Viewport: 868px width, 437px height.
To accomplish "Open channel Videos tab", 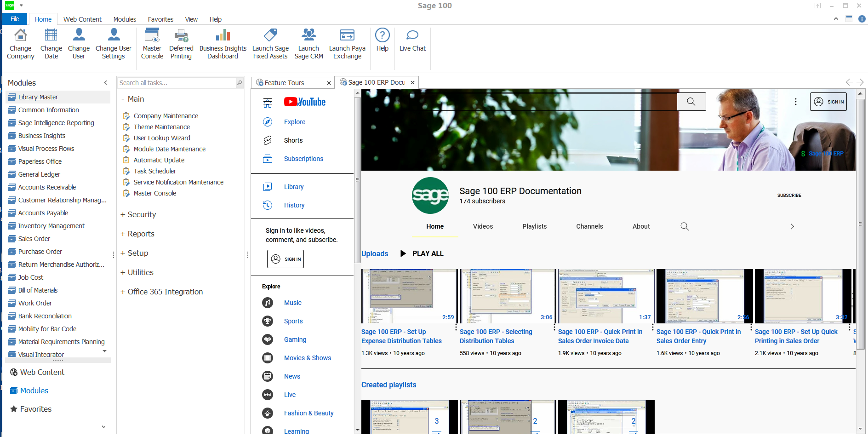I will coord(483,226).
